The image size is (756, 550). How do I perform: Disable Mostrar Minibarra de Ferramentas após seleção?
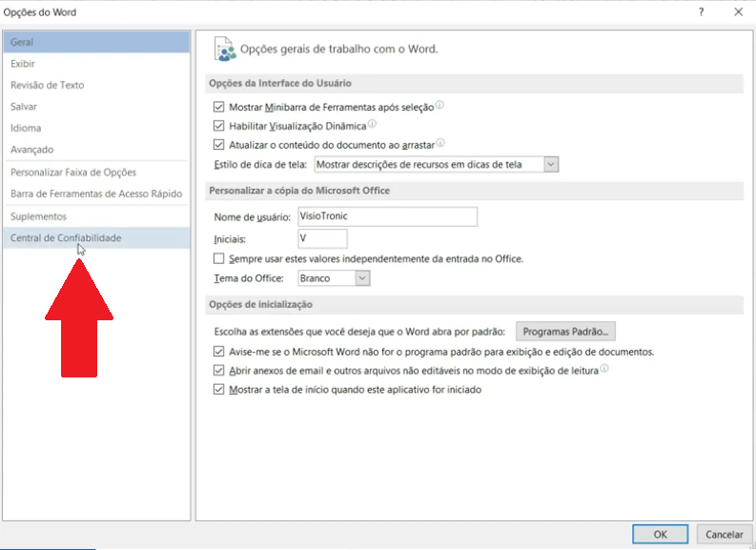(219, 107)
